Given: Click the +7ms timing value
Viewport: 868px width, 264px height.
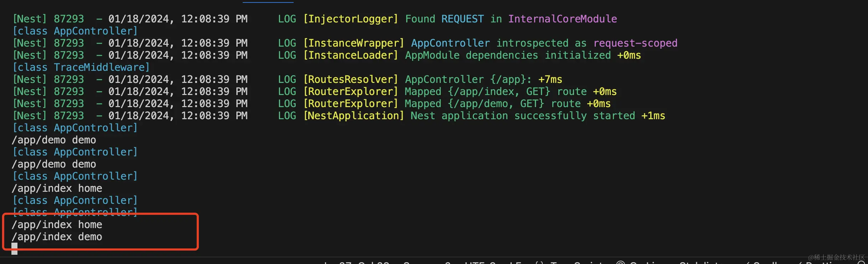Looking at the screenshot, I should pyautogui.click(x=550, y=79).
